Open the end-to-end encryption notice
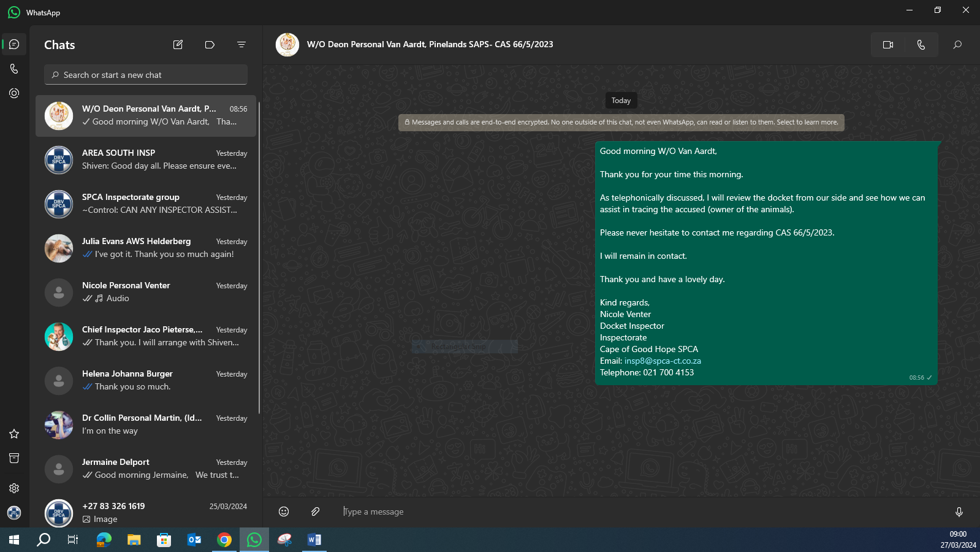 pos(621,123)
